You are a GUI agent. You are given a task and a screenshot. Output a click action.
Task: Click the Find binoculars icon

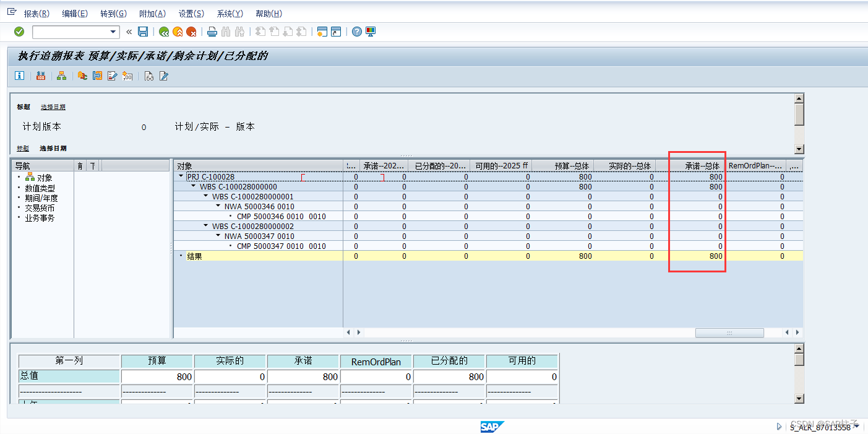click(225, 32)
